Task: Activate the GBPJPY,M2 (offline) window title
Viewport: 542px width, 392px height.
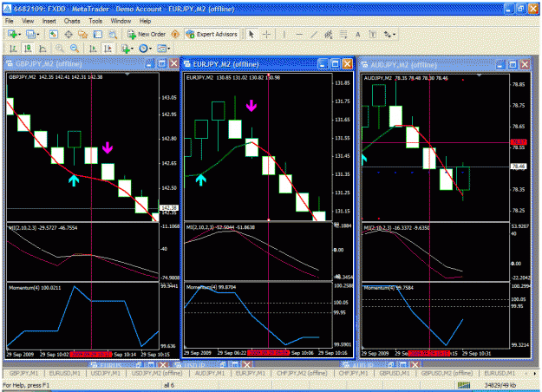Action: (49, 64)
